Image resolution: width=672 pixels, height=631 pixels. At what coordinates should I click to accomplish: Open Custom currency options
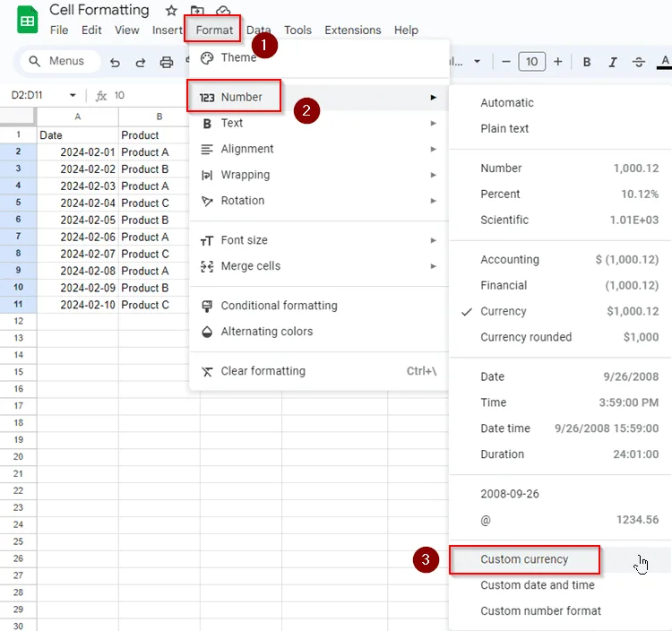(x=561, y=559)
